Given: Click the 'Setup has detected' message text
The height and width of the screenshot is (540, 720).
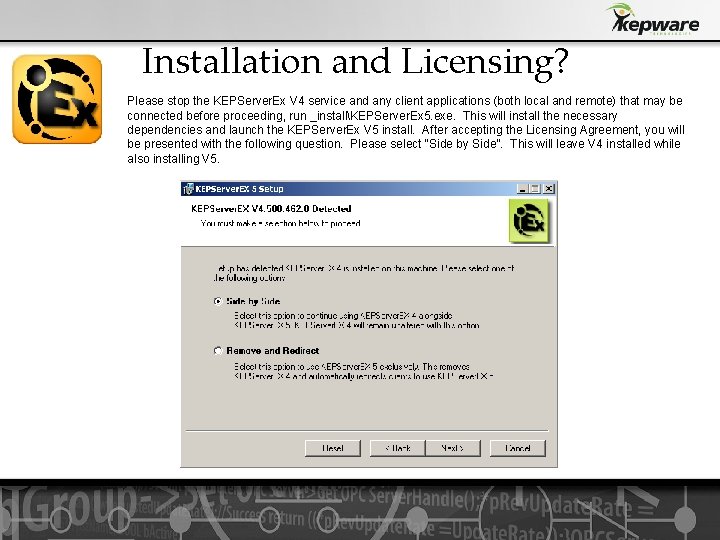Looking at the screenshot, I should tap(364, 273).
